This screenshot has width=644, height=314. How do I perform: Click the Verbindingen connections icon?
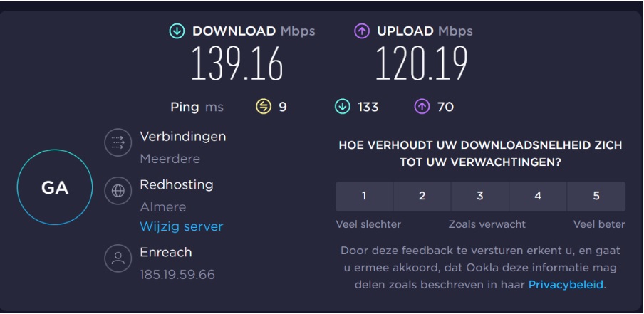118,142
